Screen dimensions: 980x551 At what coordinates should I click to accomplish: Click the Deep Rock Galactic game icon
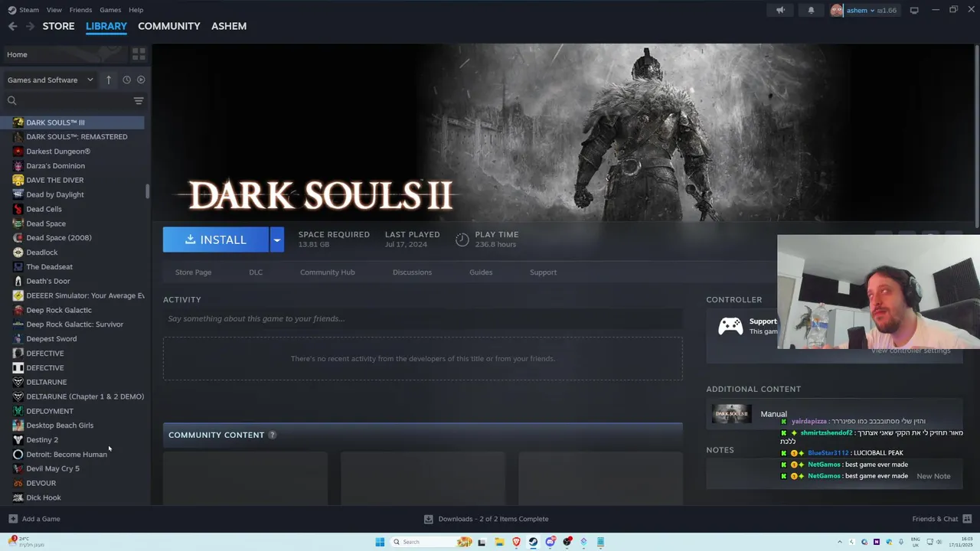tap(18, 310)
